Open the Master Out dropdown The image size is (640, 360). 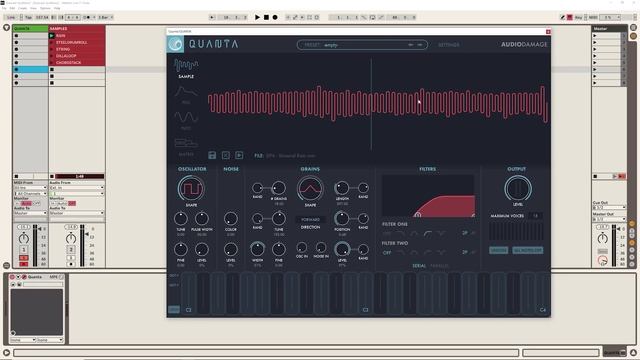coord(609,219)
